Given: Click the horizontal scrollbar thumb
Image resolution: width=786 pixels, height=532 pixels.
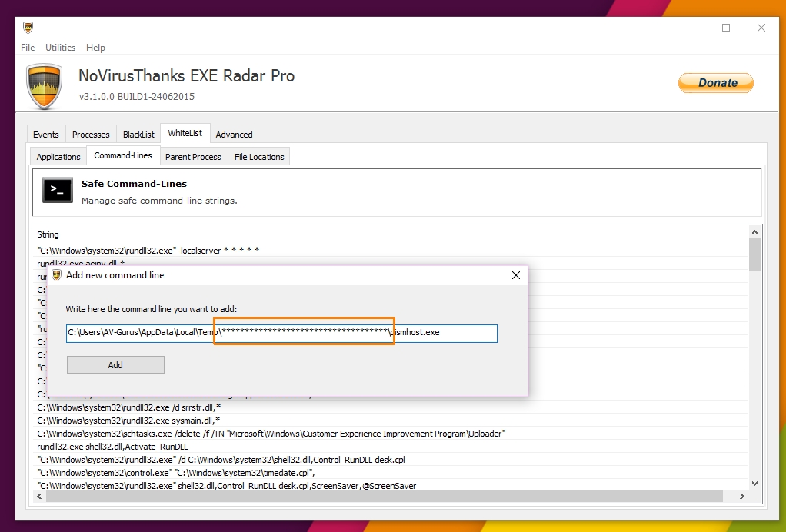Looking at the screenshot, I should point(385,497).
